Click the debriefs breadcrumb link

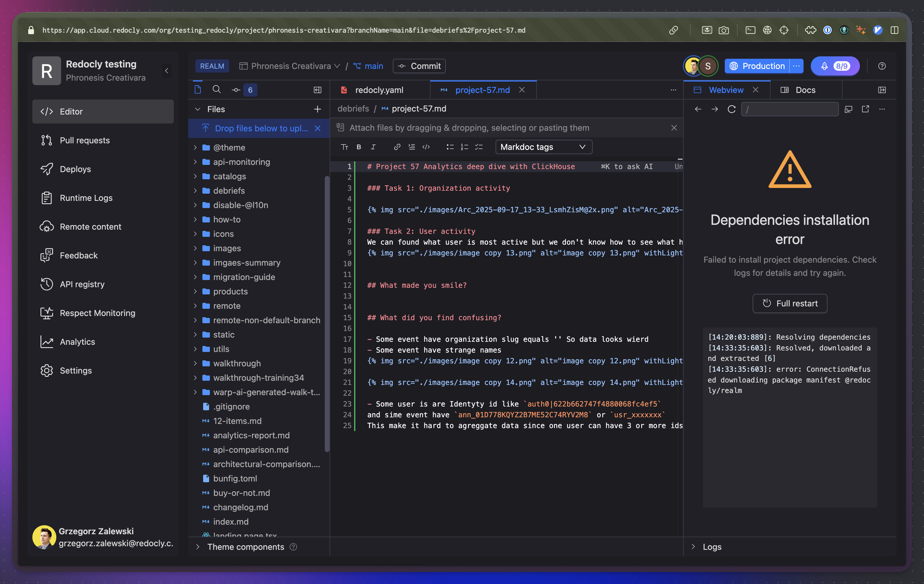click(x=353, y=109)
